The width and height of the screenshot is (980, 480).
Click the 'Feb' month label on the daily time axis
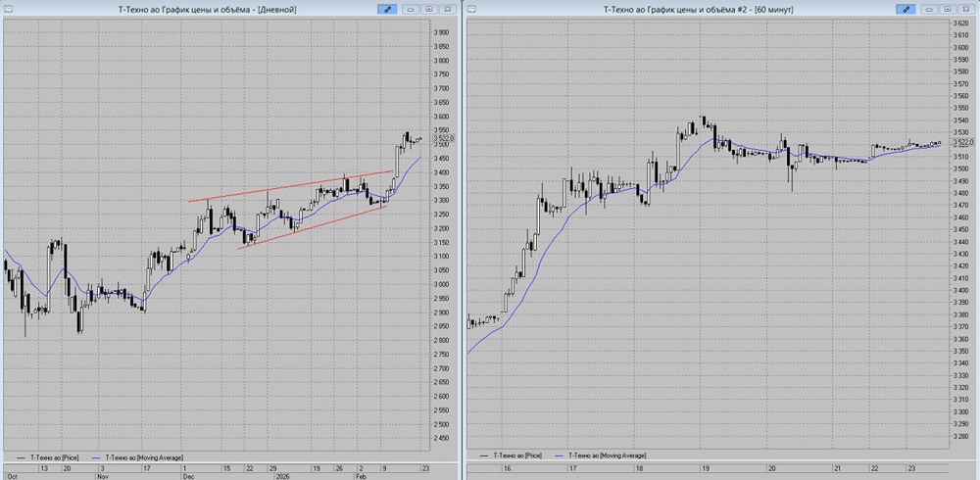point(364,475)
